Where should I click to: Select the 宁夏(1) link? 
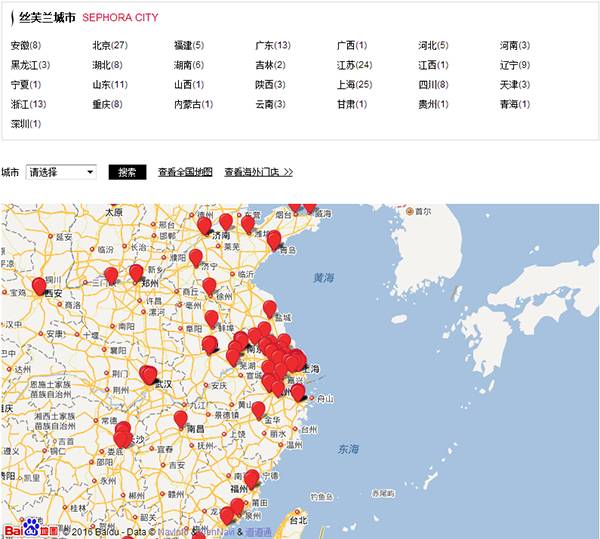click(x=26, y=85)
